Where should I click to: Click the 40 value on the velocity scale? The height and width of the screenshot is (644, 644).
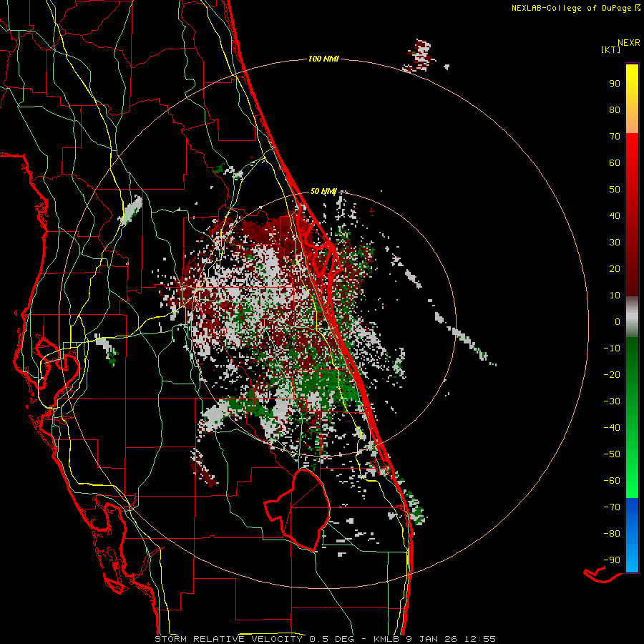615,215
